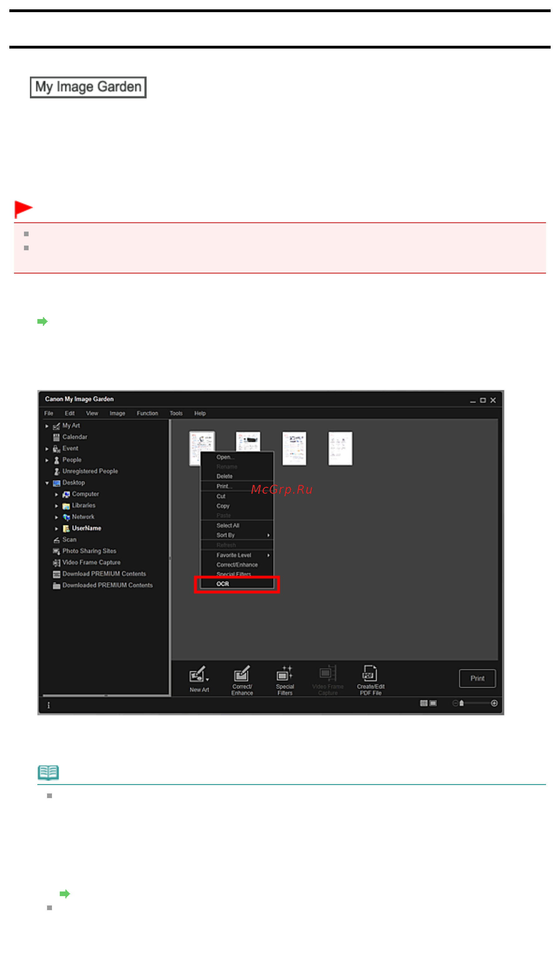The height and width of the screenshot is (978, 560).
Task: Open the View menu
Action: 92,413
